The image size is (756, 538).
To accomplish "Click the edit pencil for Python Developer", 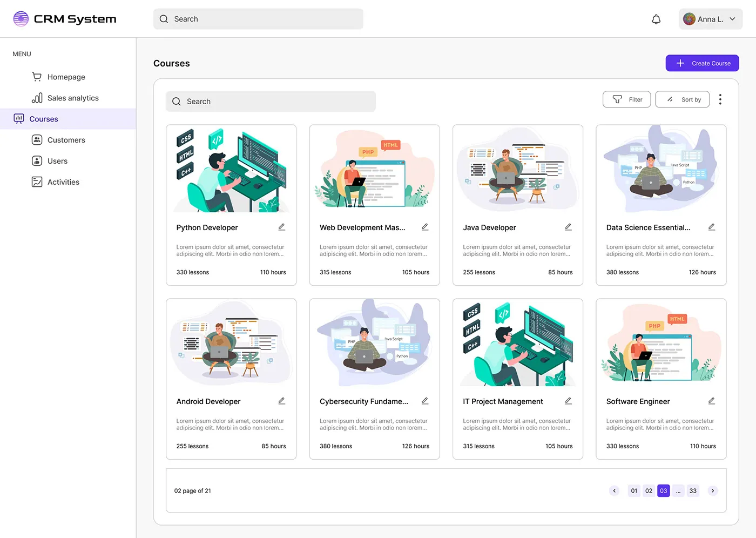I will click(281, 227).
